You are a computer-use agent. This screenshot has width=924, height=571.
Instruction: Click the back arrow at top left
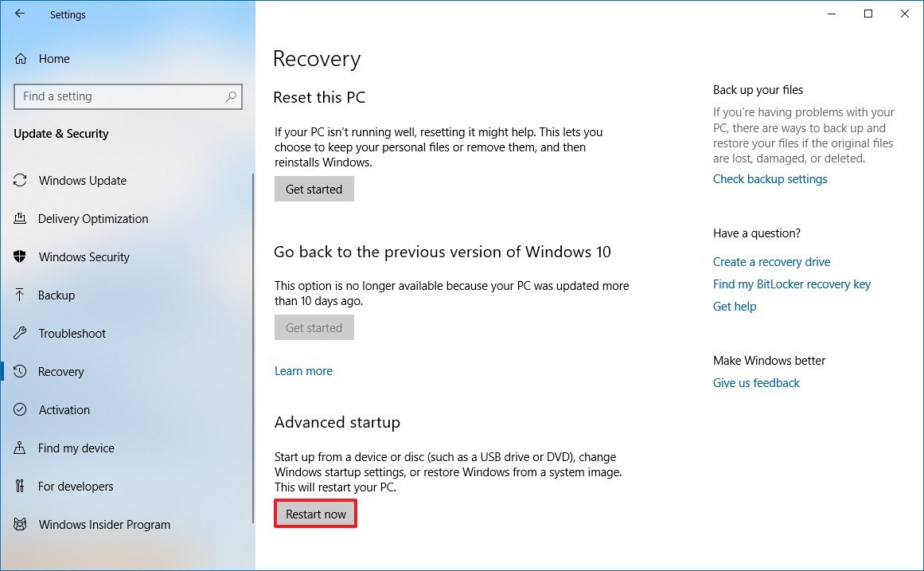click(18, 14)
